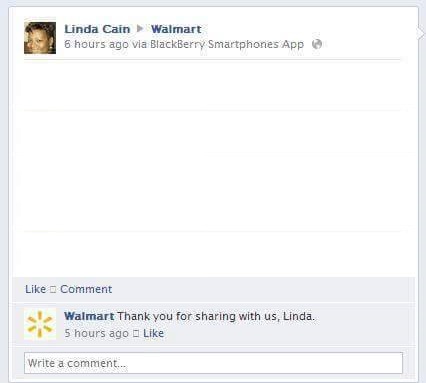Image resolution: width=426 pixels, height=383 pixels.
Task: Like Walmart's comment reply
Action: 153,333
